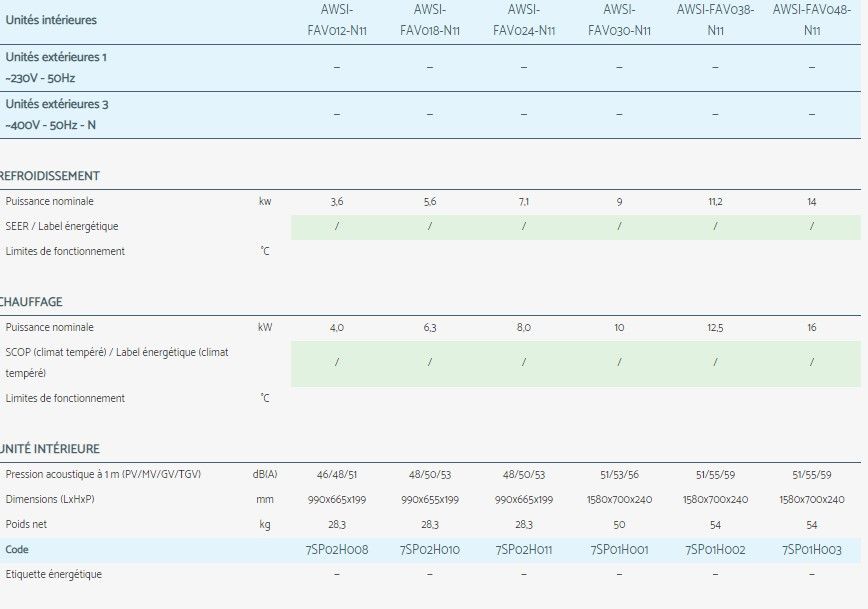This screenshot has height=609, width=868.
Task: Select the AWSI-FAV030-N11 column header
Action: point(618,20)
